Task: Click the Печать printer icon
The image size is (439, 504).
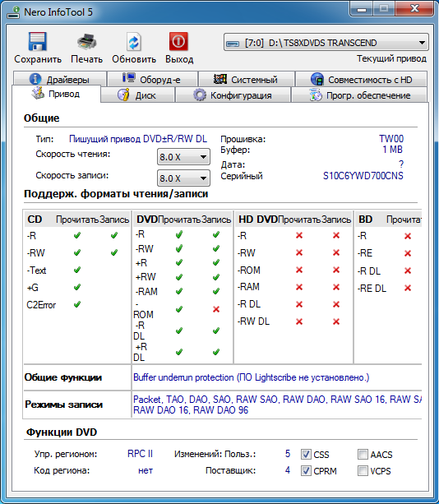Action: pyautogui.click(x=86, y=41)
